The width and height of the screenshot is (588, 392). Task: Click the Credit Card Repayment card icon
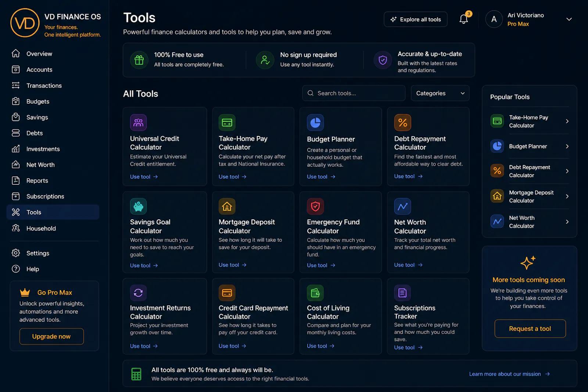click(x=227, y=293)
